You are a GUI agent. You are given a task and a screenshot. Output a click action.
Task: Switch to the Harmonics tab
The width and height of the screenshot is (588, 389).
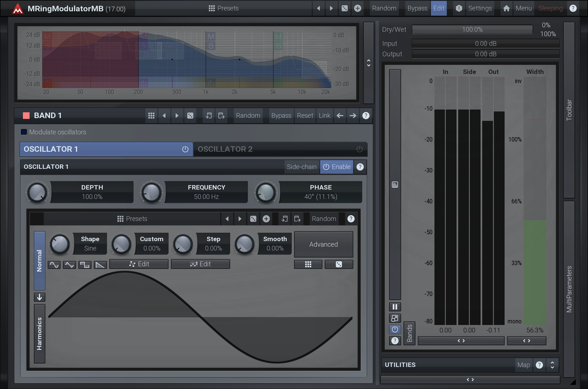coord(39,334)
